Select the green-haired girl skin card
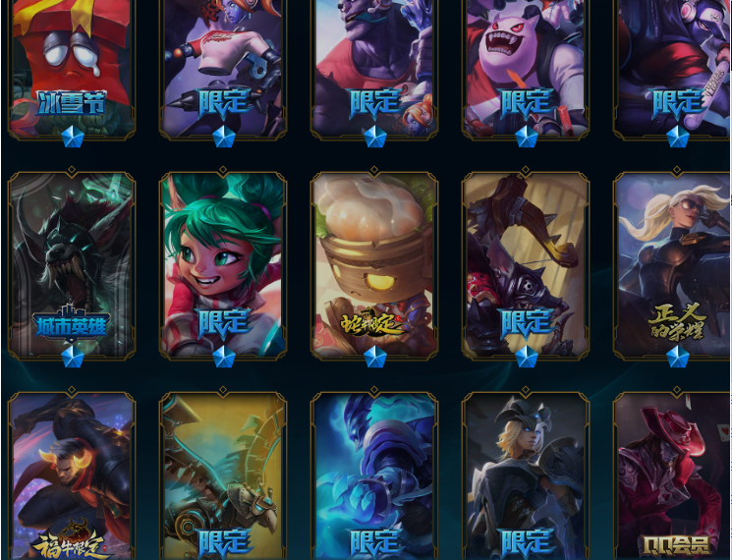Viewport: 732px width, 560px height. (x=223, y=265)
